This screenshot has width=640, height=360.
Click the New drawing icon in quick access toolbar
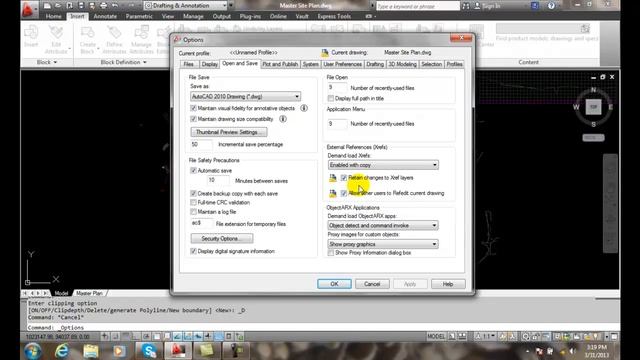click(x=47, y=6)
